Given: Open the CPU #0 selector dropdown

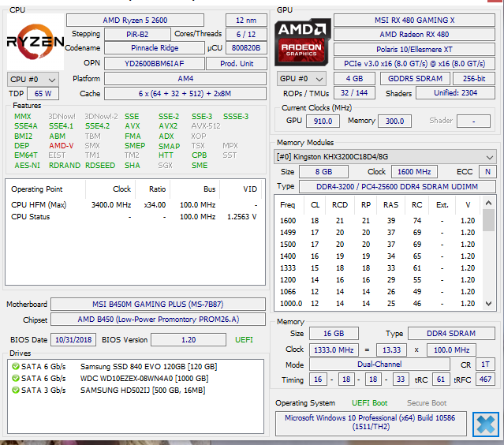Looking at the screenshot, I should click(33, 79).
